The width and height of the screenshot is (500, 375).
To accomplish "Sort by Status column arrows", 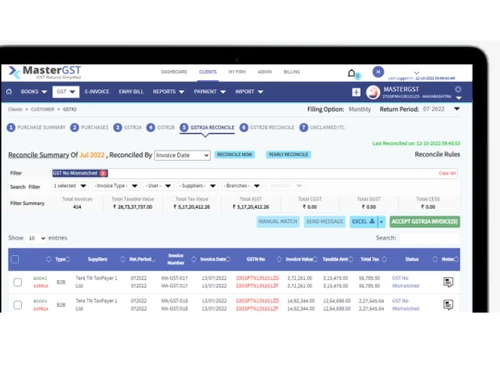I will (435, 259).
